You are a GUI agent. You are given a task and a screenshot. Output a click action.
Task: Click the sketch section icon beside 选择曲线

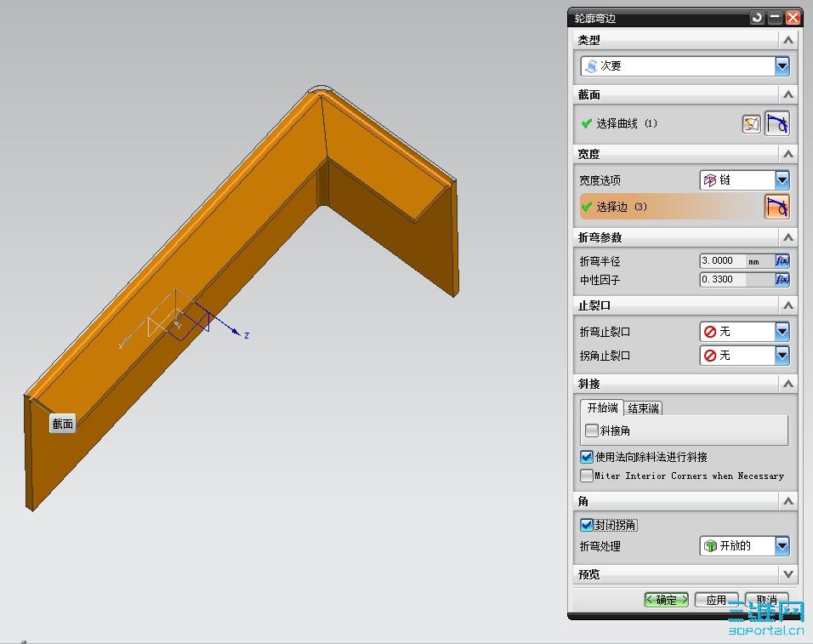point(751,124)
